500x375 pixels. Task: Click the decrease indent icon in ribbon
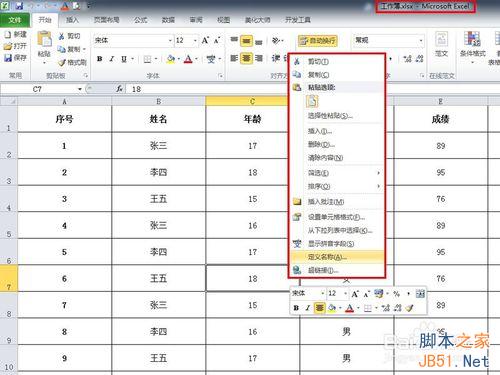[x=276, y=59]
